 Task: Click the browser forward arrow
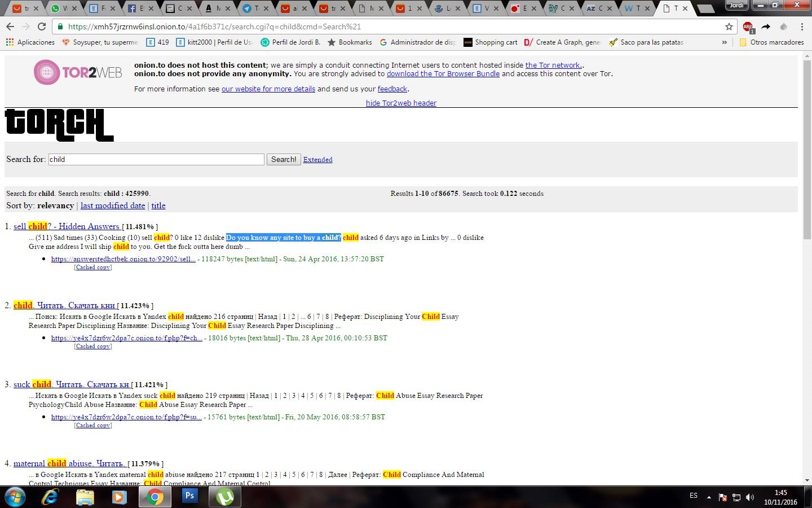pos(26,27)
